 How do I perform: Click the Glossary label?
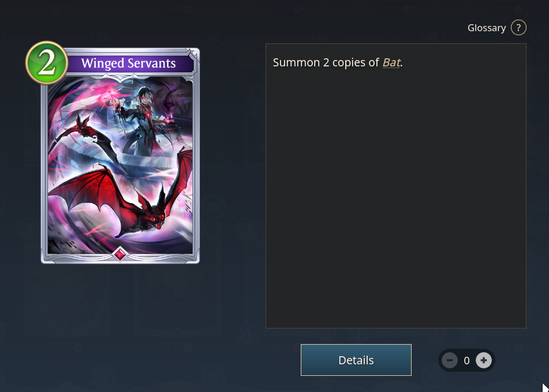486,28
